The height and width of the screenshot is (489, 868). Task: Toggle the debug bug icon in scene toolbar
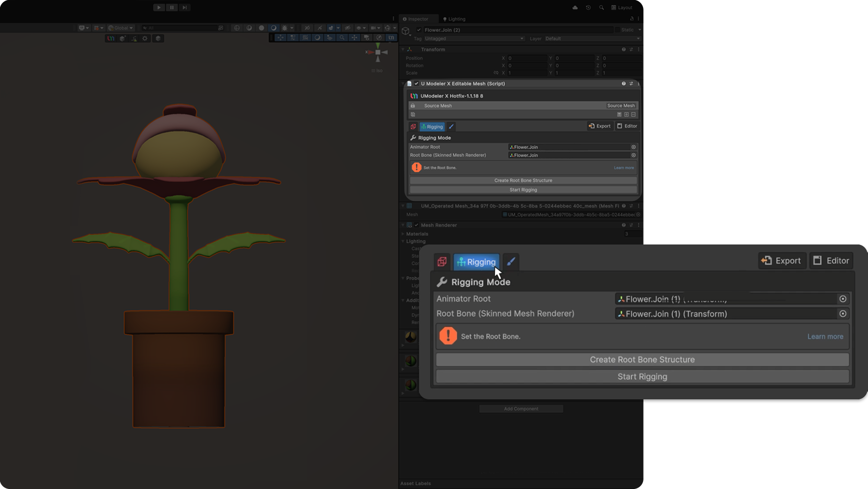tap(285, 28)
